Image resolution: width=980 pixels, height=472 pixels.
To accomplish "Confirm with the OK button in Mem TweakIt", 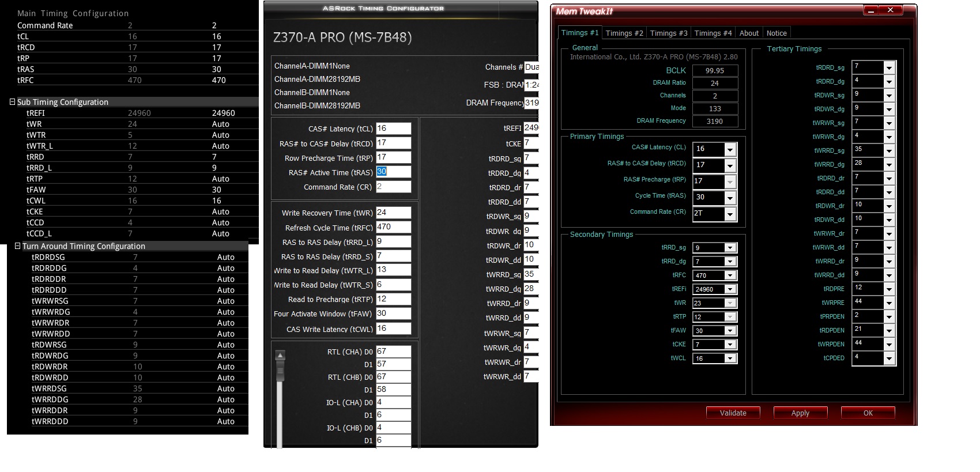I will coord(868,413).
